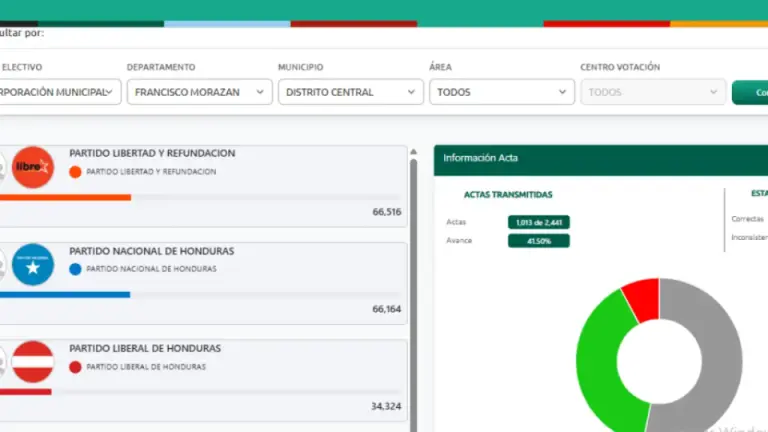Click the 'Correctas' label
The image size is (768, 432).
pos(747,219)
